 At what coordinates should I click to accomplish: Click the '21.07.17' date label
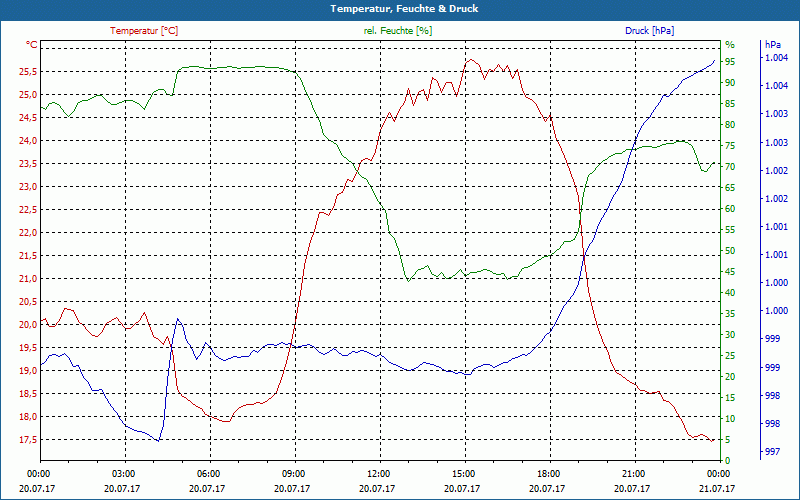pyautogui.click(x=718, y=488)
